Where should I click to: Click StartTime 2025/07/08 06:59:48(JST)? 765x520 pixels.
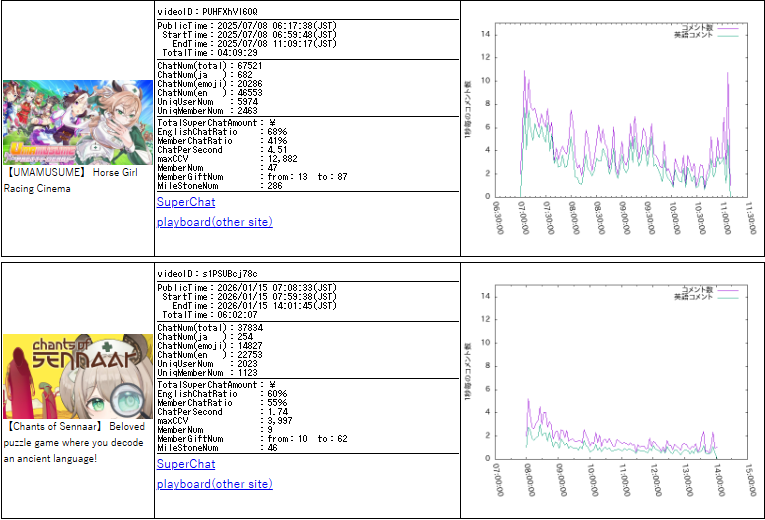coord(249,35)
